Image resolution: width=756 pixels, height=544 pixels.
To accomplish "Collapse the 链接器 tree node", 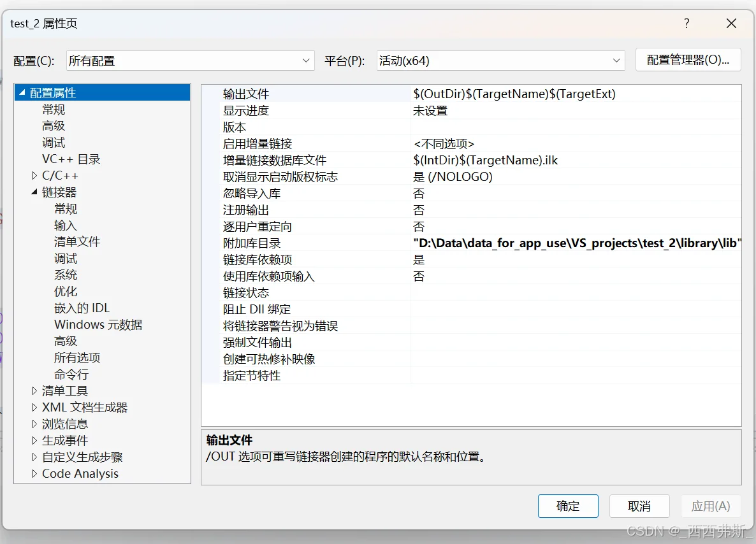I will (34, 192).
